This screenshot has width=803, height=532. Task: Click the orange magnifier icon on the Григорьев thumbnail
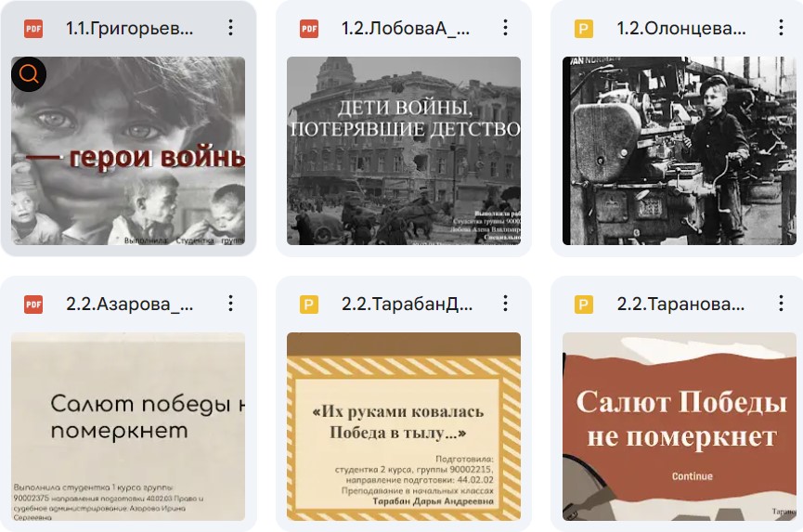pyautogui.click(x=29, y=74)
